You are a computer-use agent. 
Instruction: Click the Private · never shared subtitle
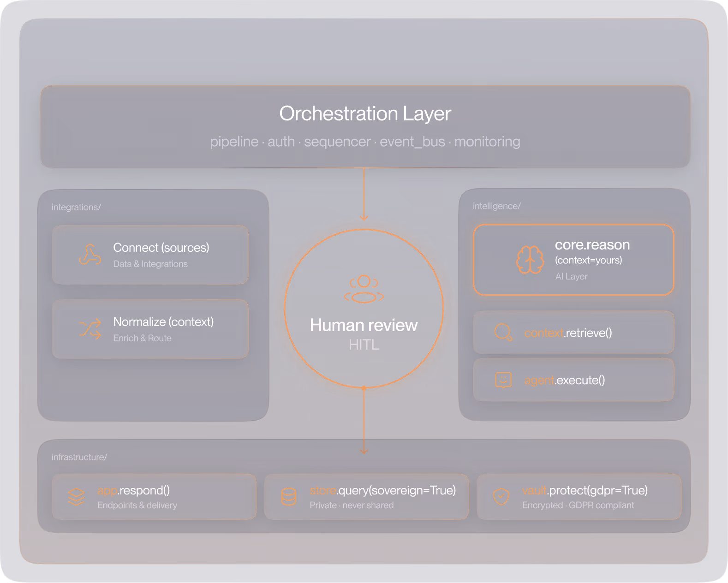click(352, 505)
